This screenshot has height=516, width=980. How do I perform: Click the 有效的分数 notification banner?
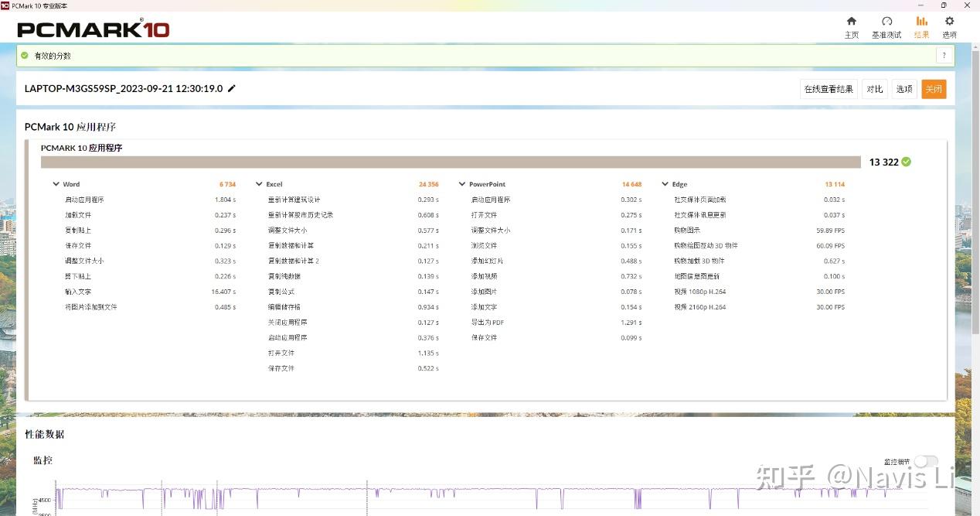(485, 56)
